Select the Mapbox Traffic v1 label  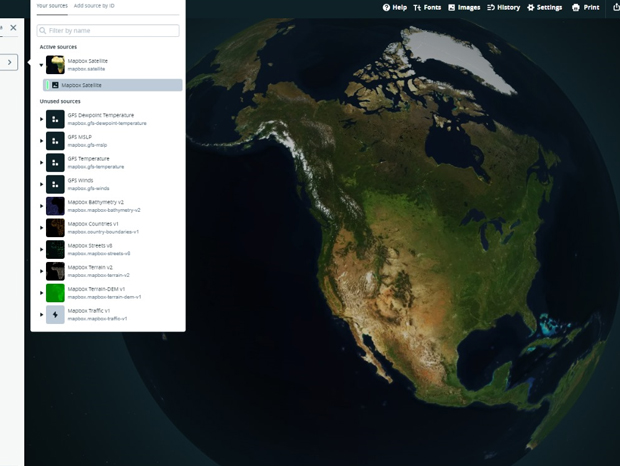pyautogui.click(x=89, y=311)
